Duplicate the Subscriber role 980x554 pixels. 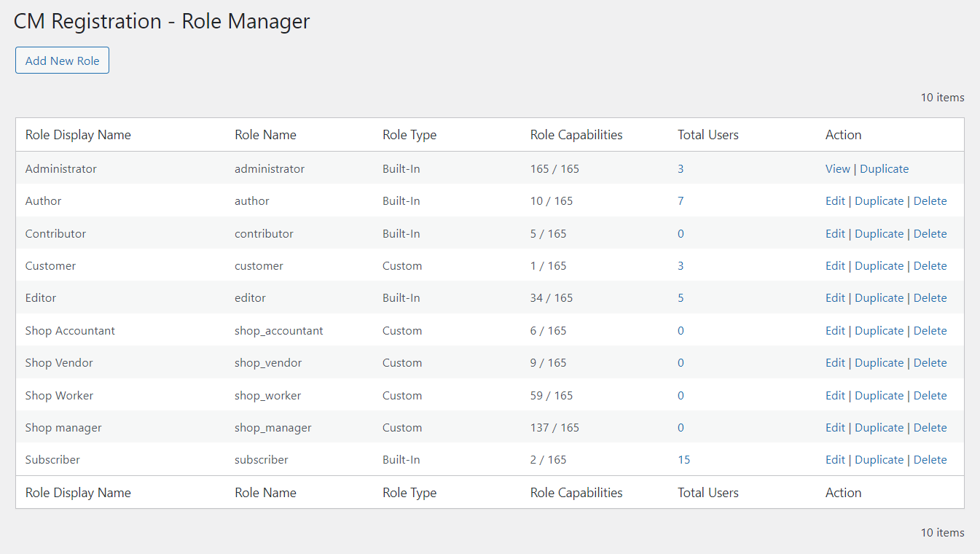pyautogui.click(x=879, y=459)
